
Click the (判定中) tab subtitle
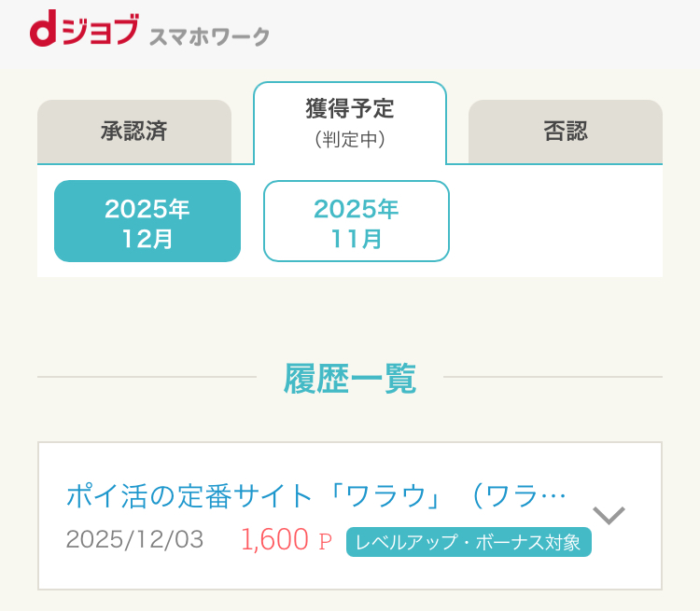(350, 140)
